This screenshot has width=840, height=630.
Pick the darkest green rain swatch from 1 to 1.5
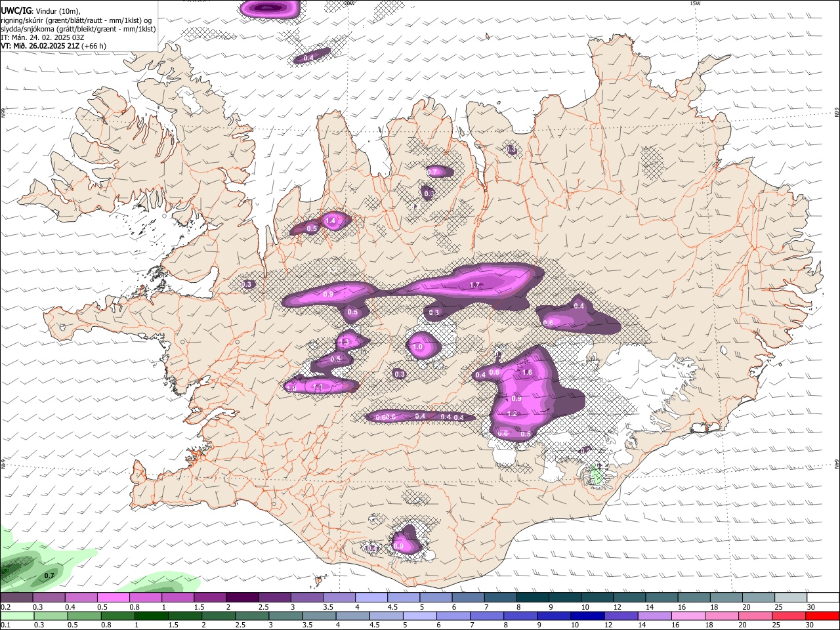[x=151, y=616]
